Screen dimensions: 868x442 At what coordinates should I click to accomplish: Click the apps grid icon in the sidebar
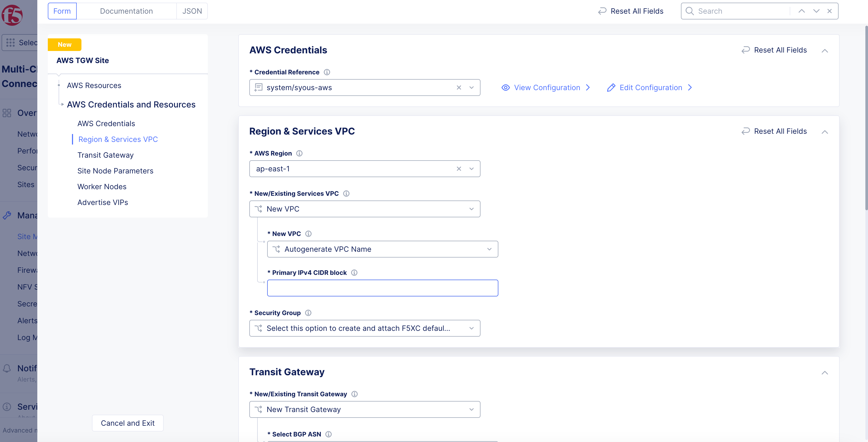point(11,43)
